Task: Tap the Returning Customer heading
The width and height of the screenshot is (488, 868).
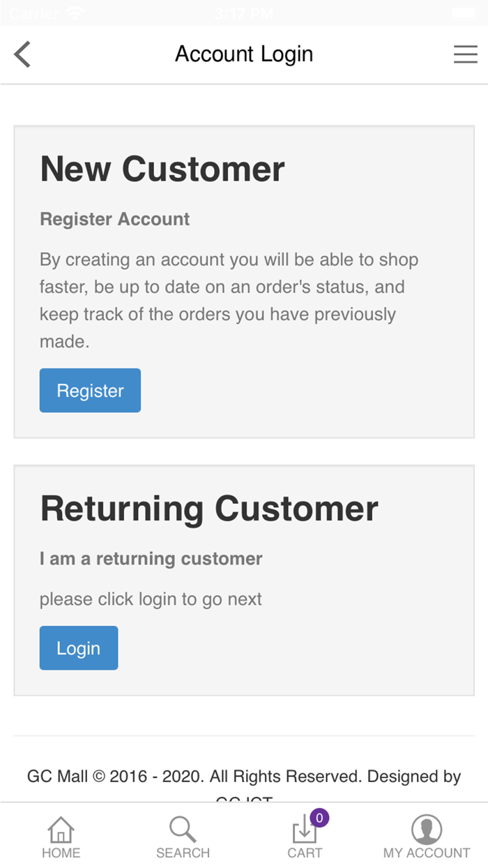Action: [x=209, y=509]
